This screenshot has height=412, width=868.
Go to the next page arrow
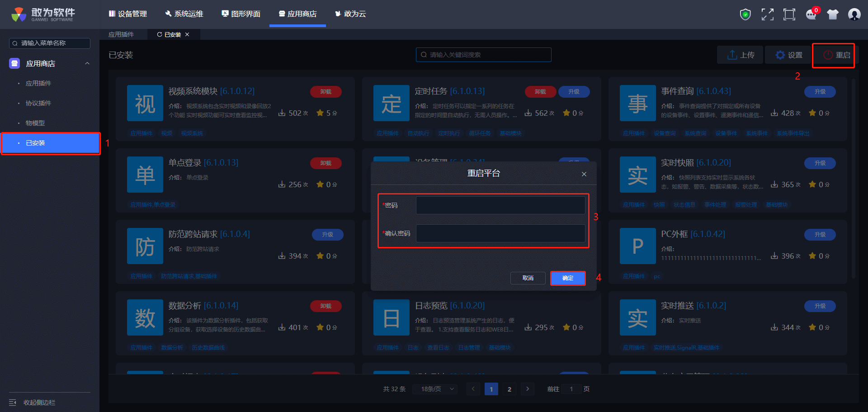pos(528,389)
